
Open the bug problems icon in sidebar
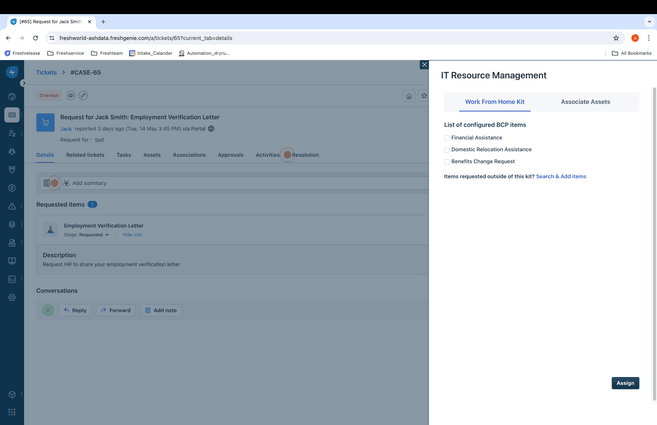click(x=12, y=151)
